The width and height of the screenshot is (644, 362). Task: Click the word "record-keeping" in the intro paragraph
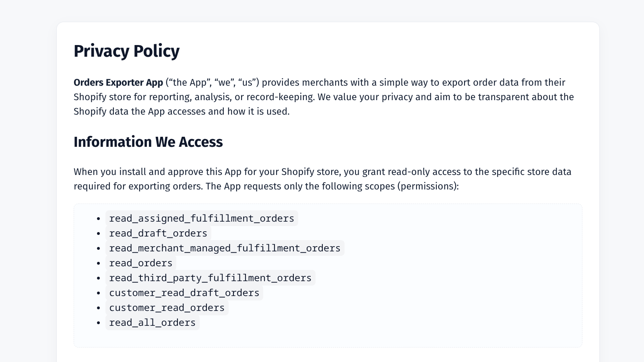point(280,97)
